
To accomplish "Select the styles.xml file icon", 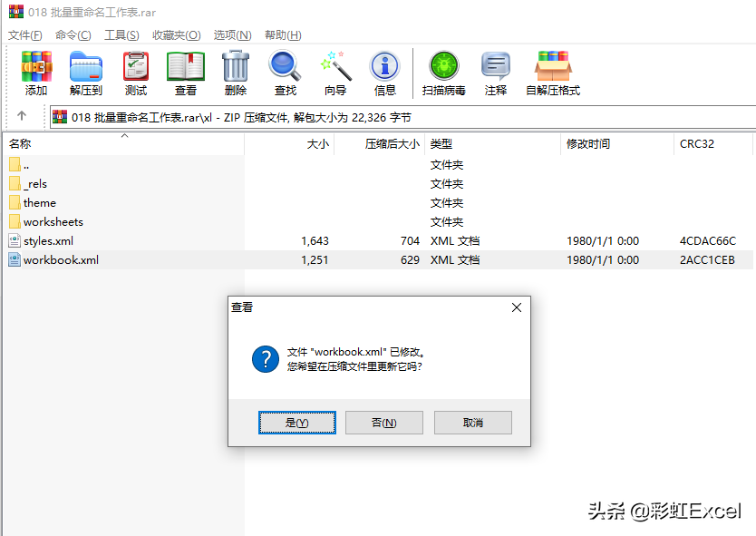I will (x=15, y=240).
